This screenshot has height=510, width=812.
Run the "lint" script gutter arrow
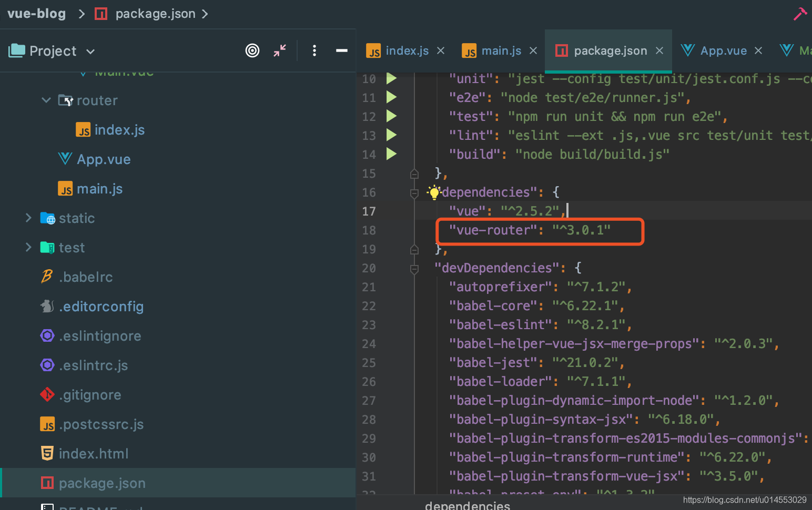pyautogui.click(x=391, y=135)
